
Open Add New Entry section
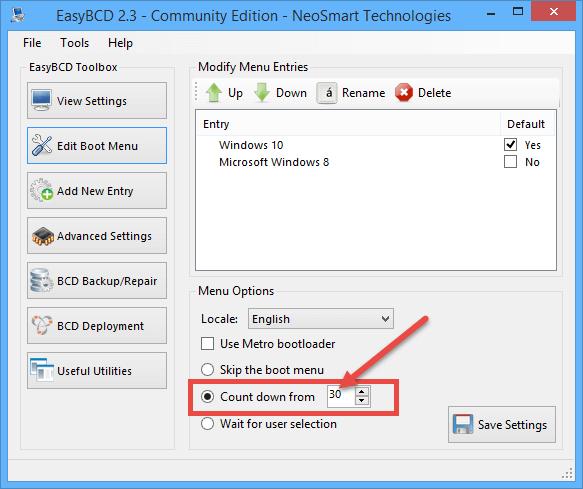coord(97,191)
